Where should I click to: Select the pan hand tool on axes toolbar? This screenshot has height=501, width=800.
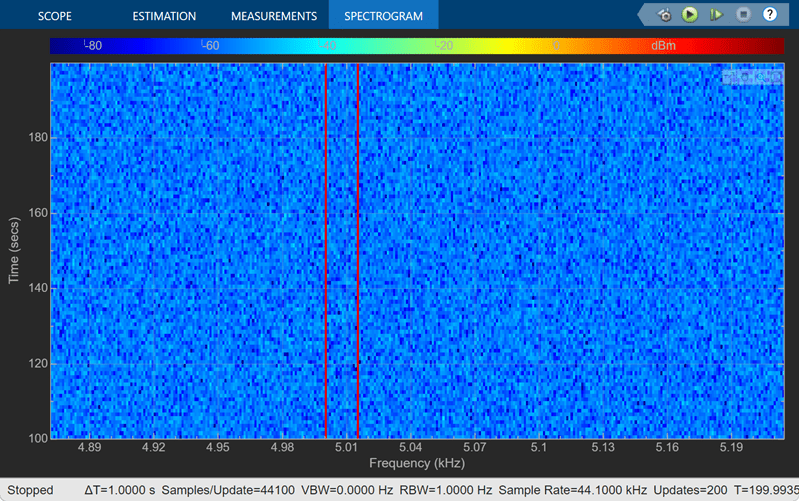point(745,78)
